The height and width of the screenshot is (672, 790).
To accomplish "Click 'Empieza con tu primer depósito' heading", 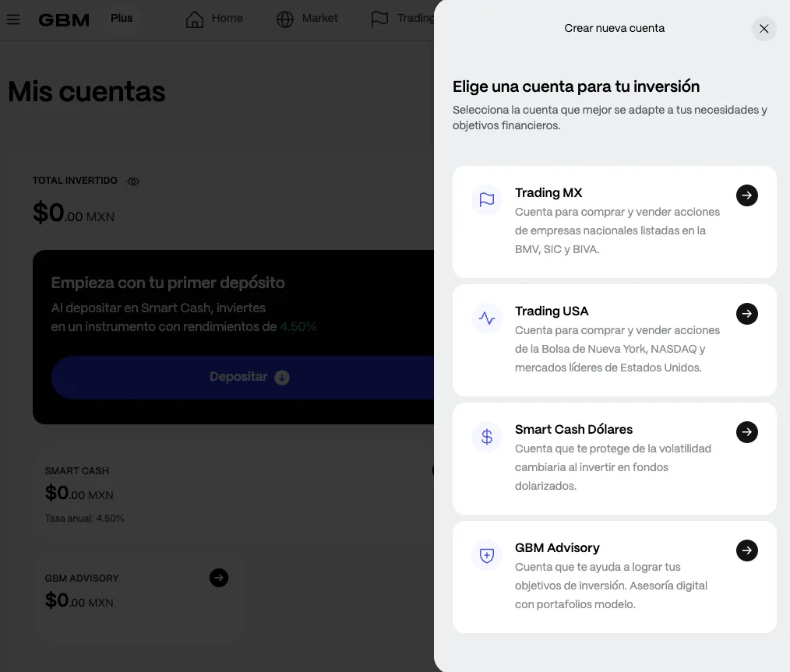I will (x=168, y=283).
